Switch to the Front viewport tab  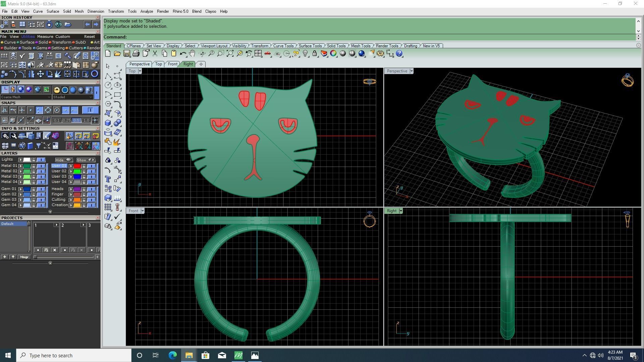click(x=173, y=64)
